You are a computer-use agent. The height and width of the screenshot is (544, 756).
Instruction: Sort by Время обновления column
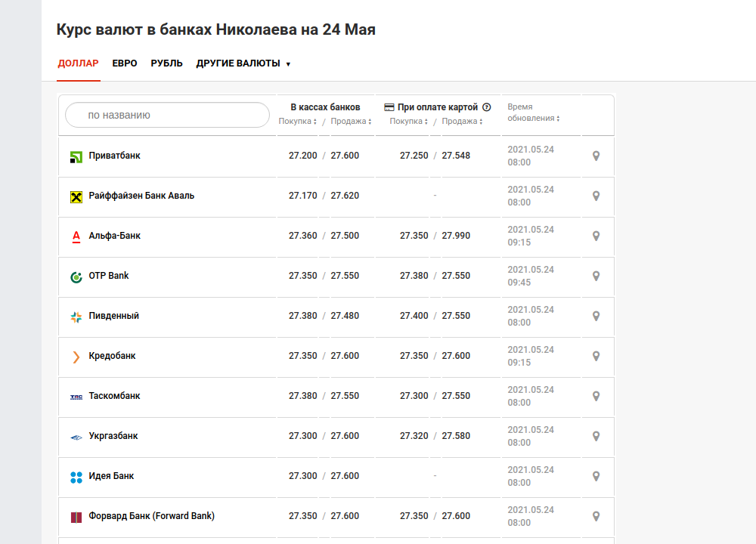pyautogui.click(x=533, y=113)
